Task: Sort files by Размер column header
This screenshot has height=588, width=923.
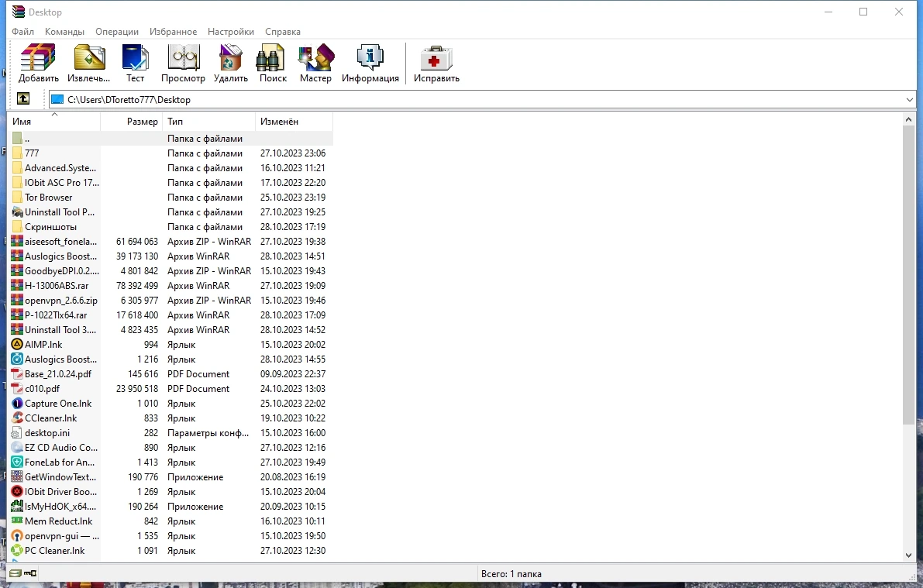Action: click(131, 122)
